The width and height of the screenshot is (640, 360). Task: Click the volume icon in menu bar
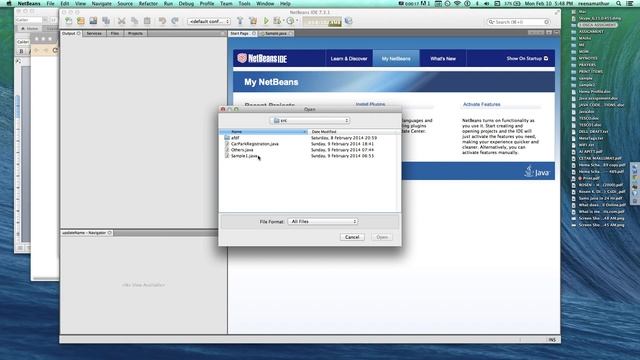click(x=487, y=3)
